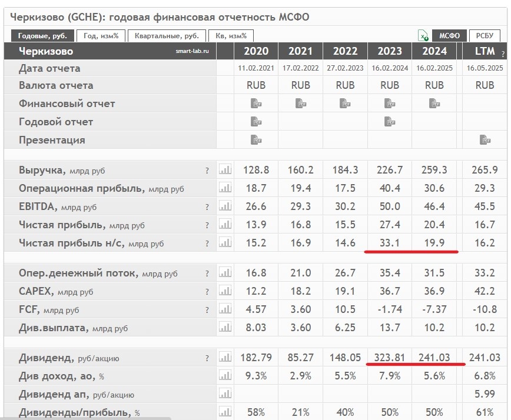The height and width of the screenshot is (420, 511).
Task: Select the 2024 FCF value -7.37
Action: point(434,309)
